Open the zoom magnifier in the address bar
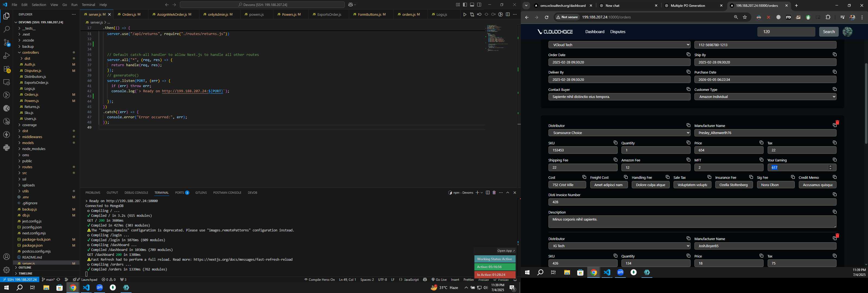868x293 pixels. click(736, 17)
